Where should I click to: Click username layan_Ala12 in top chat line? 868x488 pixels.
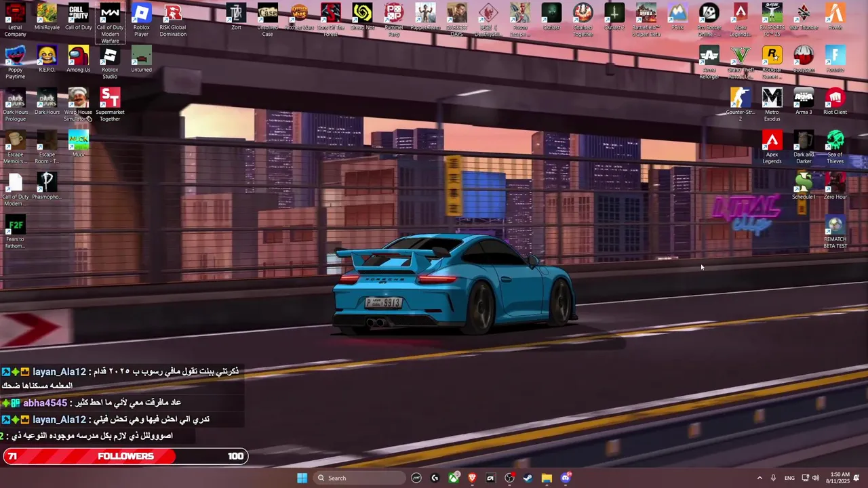coord(59,371)
